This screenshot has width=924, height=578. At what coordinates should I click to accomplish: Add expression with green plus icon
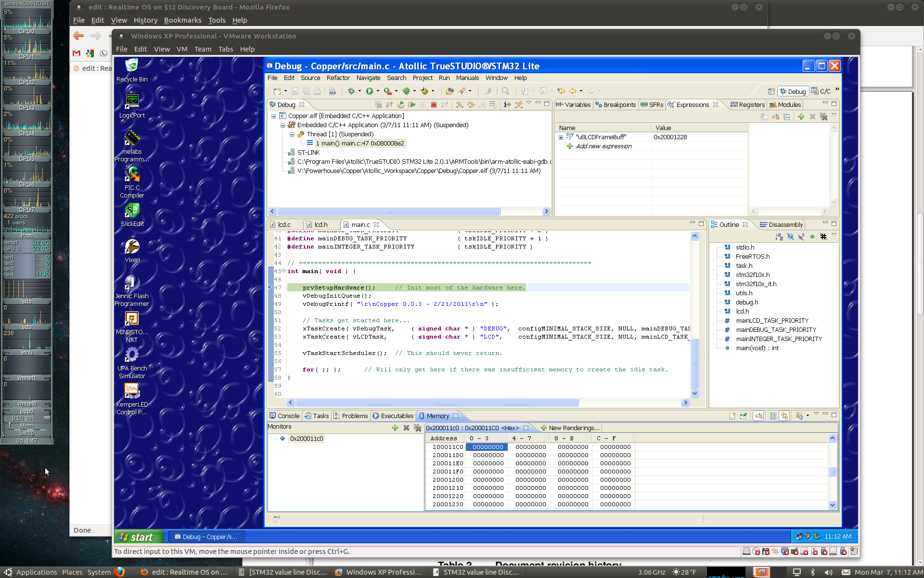click(801, 117)
